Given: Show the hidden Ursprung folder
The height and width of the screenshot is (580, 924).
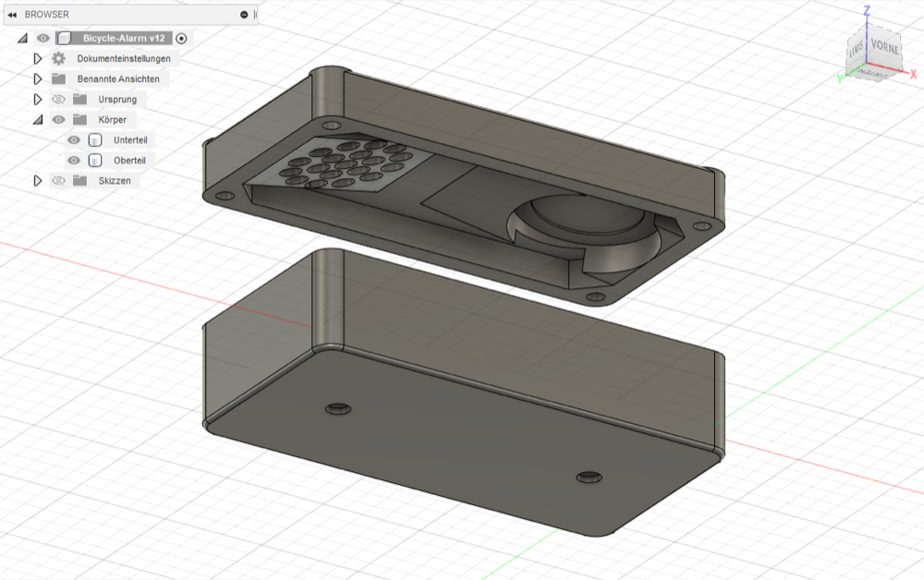Looking at the screenshot, I should pyautogui.click(x=58, y=99).
